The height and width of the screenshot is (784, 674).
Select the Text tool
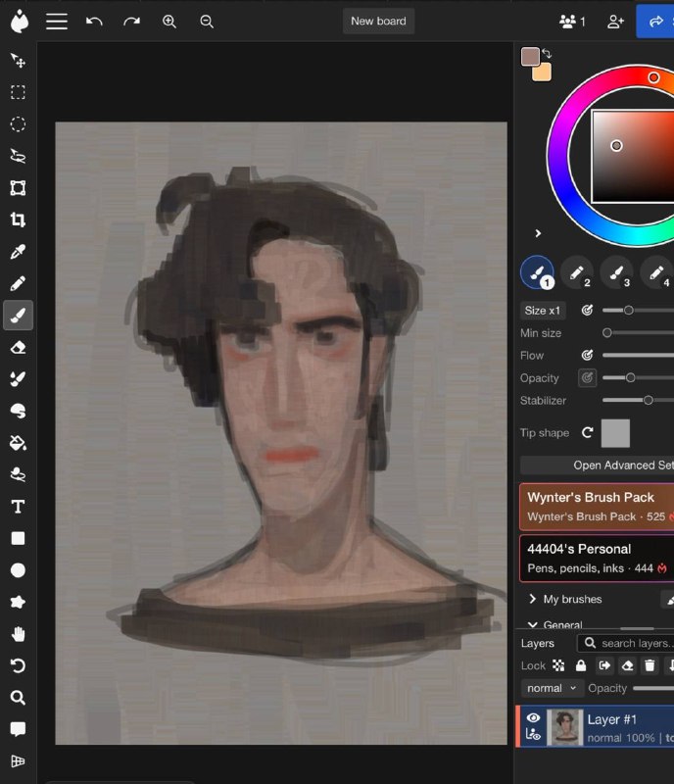(x=18, y=507)
